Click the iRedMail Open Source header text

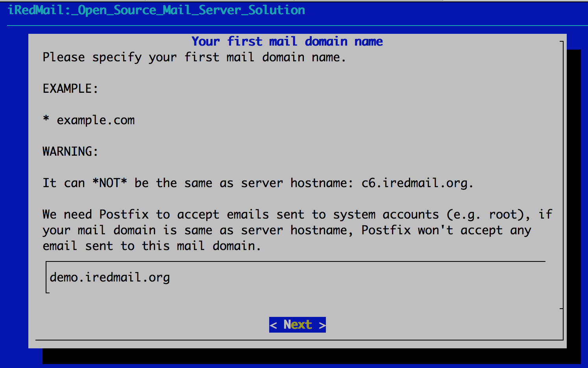[156, 10]
